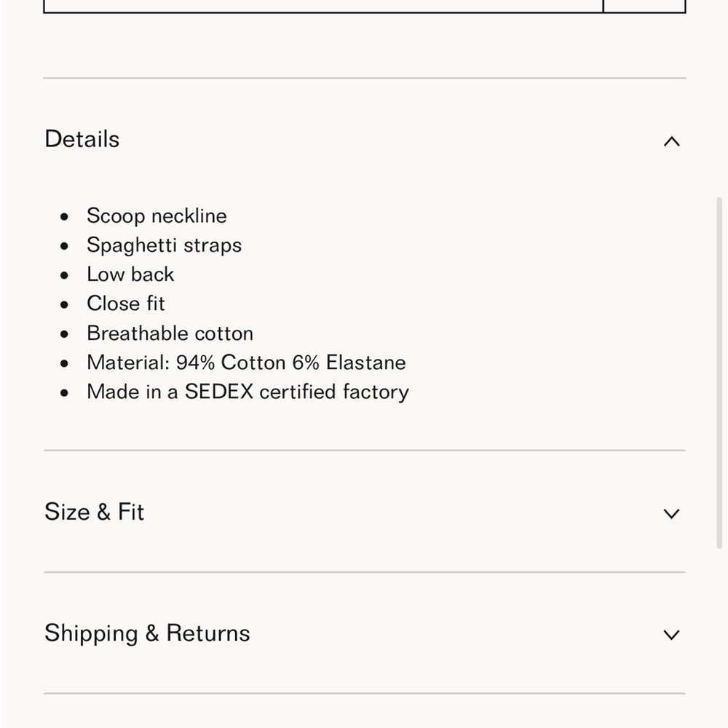Expand Size & Fit with its down chevron
The image size is (728, 728).
click(671, 513)
